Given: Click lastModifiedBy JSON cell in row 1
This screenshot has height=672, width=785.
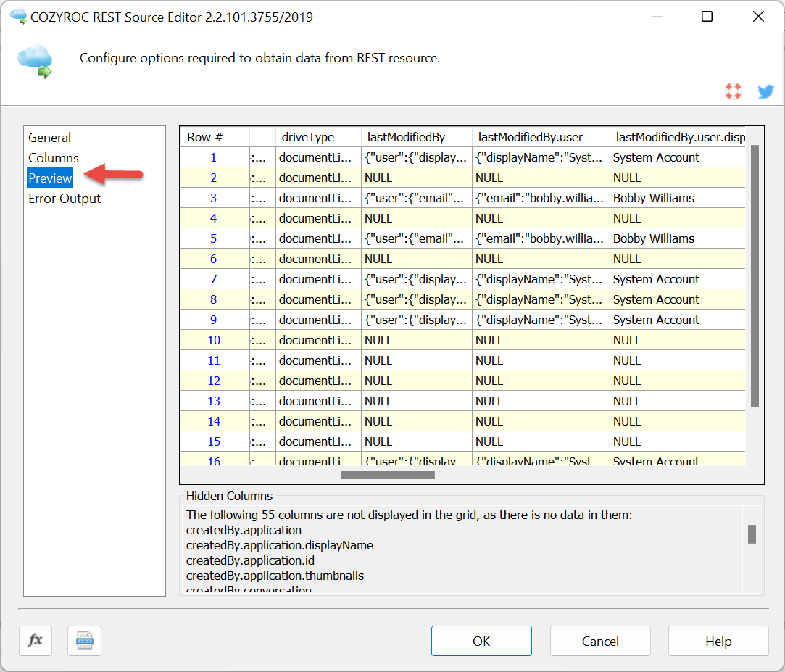Looking at the screenshot, I should (x=417, y=158).
